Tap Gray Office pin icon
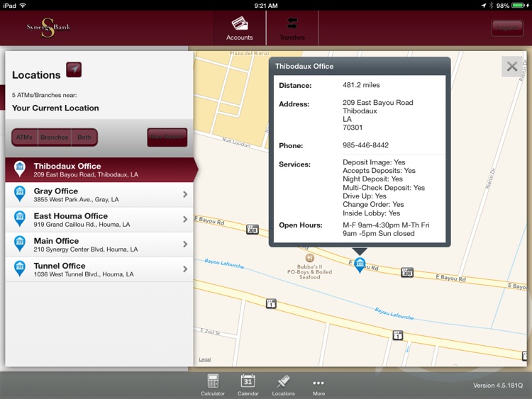This screenshot has width=532, height=399. point(20,193)
